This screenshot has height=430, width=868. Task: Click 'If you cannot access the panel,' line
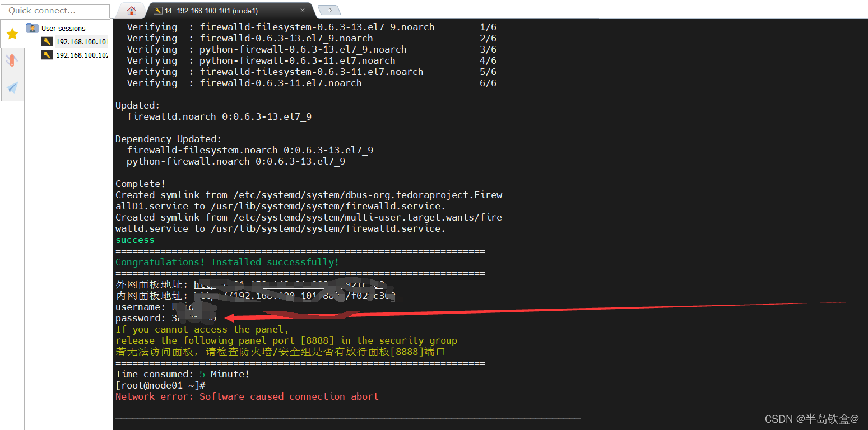tap(202, 329)
